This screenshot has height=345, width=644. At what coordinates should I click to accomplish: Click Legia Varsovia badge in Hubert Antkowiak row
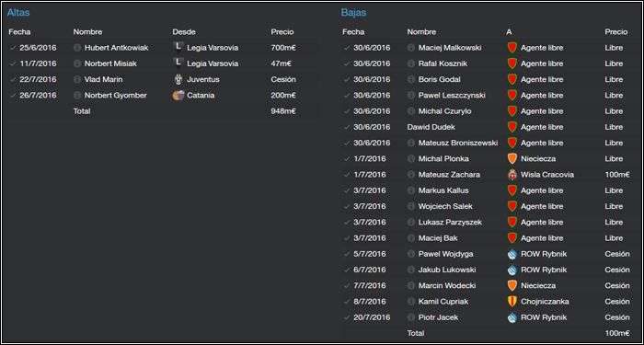178,48
